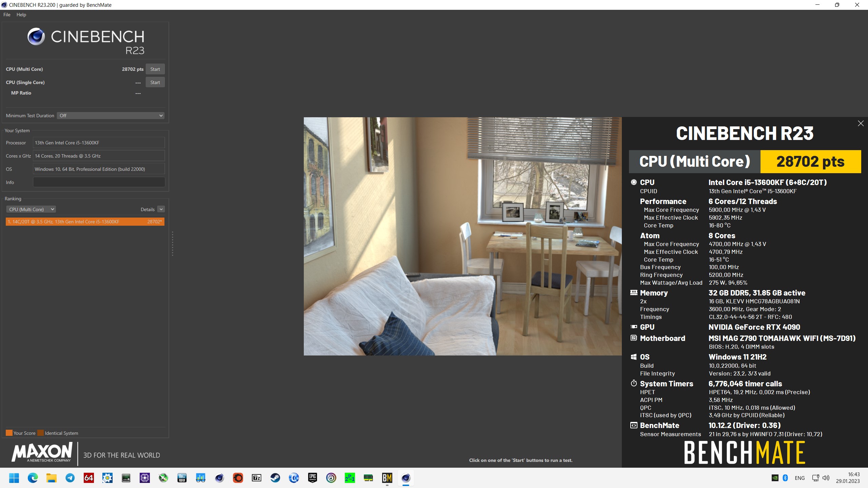
Task: Click 'Intel Core i5-13600KF (6+8C/20T)' CPU text
Action: tap(768, 183)
